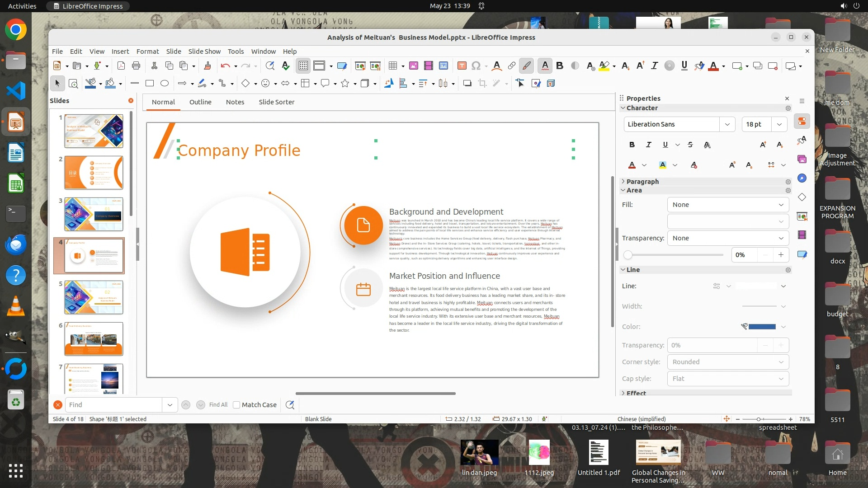Select the Ellipse drawing tool
The width and height of the screenshot is (868, 488).
(165, 83)
